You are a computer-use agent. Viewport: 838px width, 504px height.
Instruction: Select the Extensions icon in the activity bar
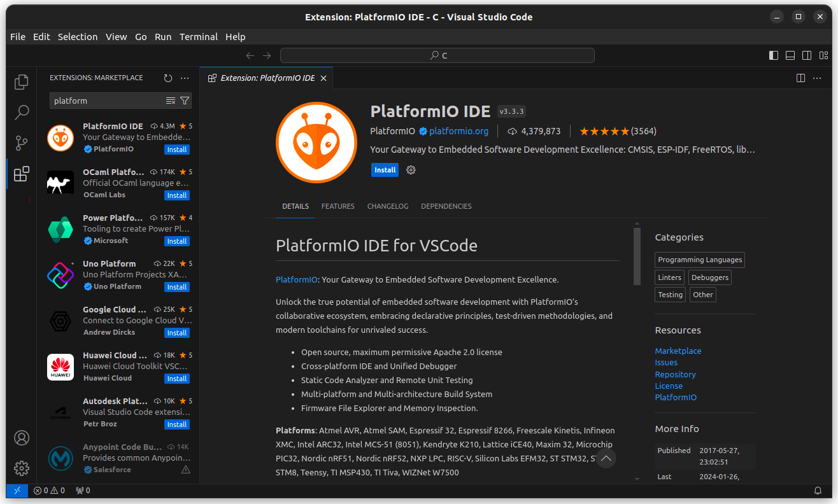21,173
